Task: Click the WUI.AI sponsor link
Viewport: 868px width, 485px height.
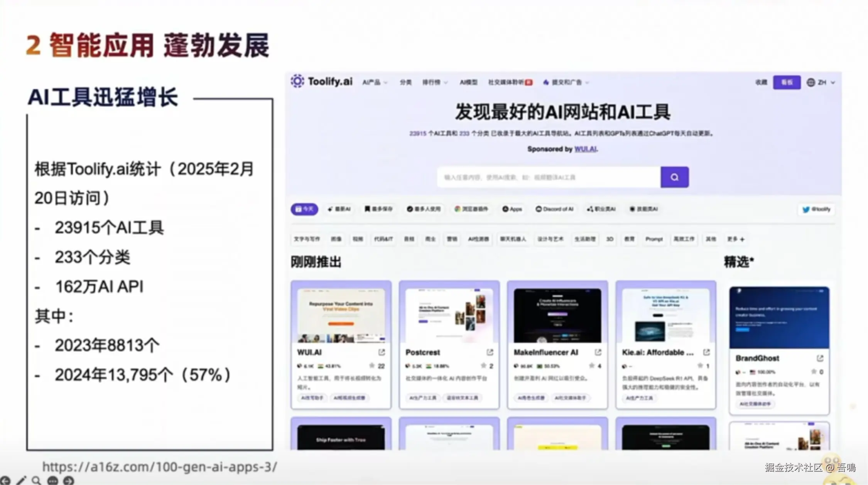Action: point(585,149)
